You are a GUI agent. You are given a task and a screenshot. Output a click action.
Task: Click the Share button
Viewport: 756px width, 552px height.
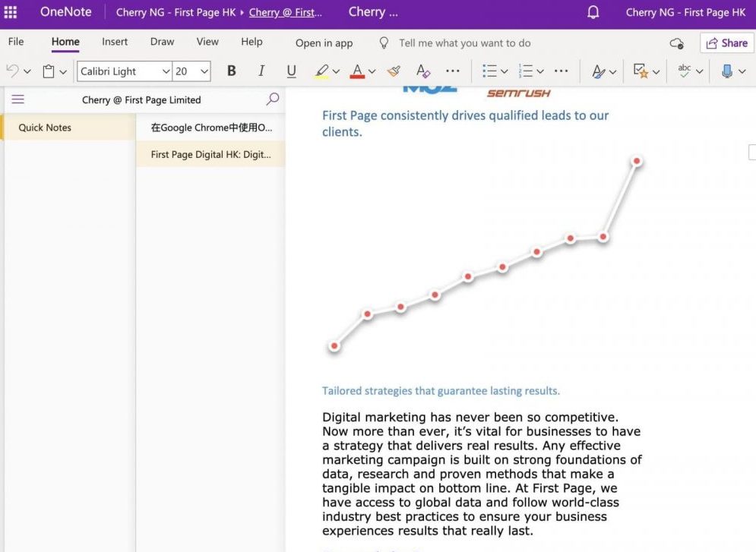[726, 43]
